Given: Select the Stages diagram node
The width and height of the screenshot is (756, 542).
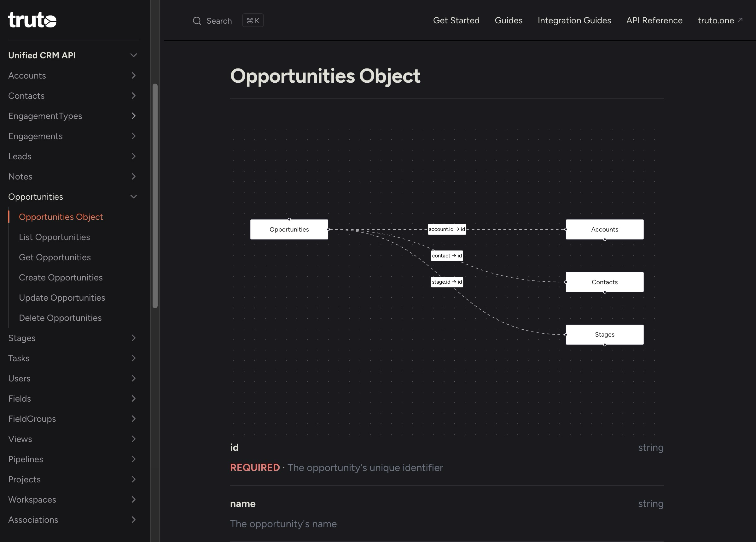Looking at the screenshot, I should pos(604,334).
